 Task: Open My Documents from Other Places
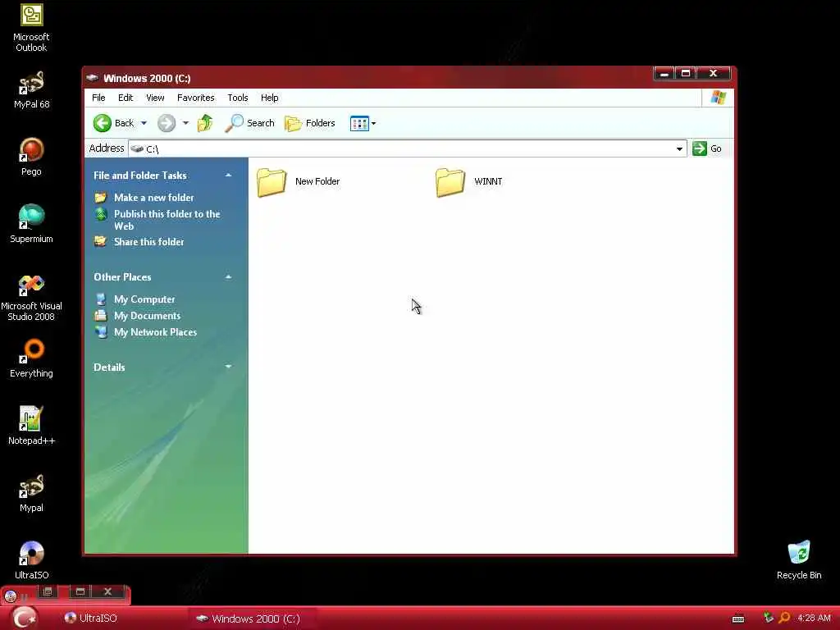[x=148, y=316]
